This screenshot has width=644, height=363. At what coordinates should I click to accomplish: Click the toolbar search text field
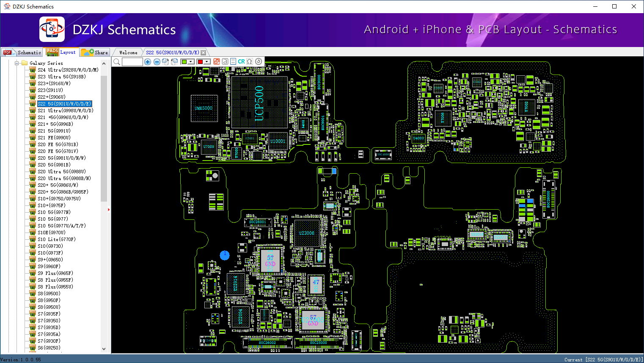[x=132, y=62]
